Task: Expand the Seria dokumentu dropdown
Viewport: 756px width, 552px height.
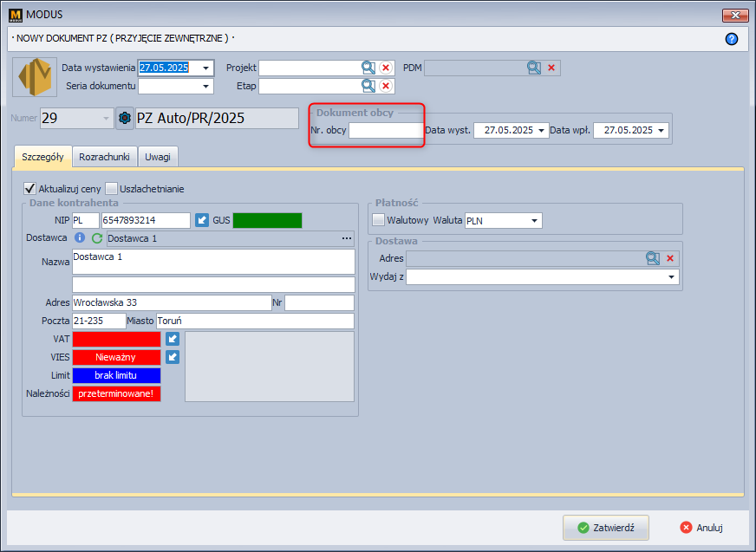Action: 206,86
